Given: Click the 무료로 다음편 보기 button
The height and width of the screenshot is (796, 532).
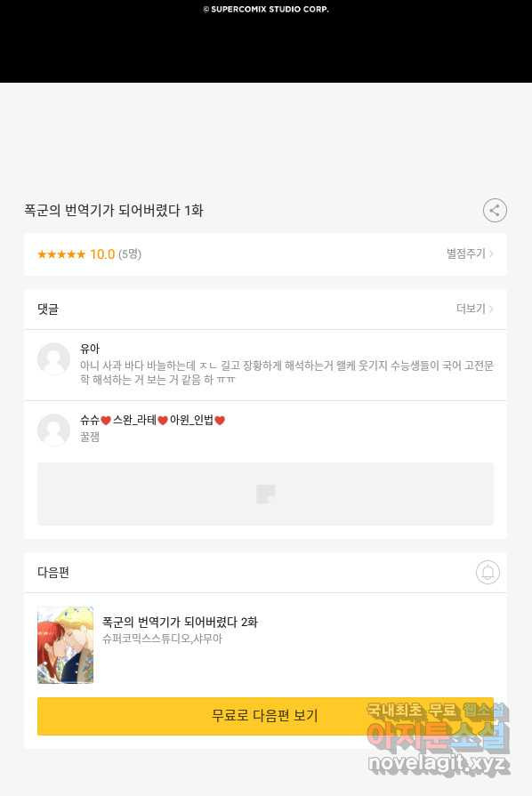Looking at the screenshot, I should click(x=265, y=716).
